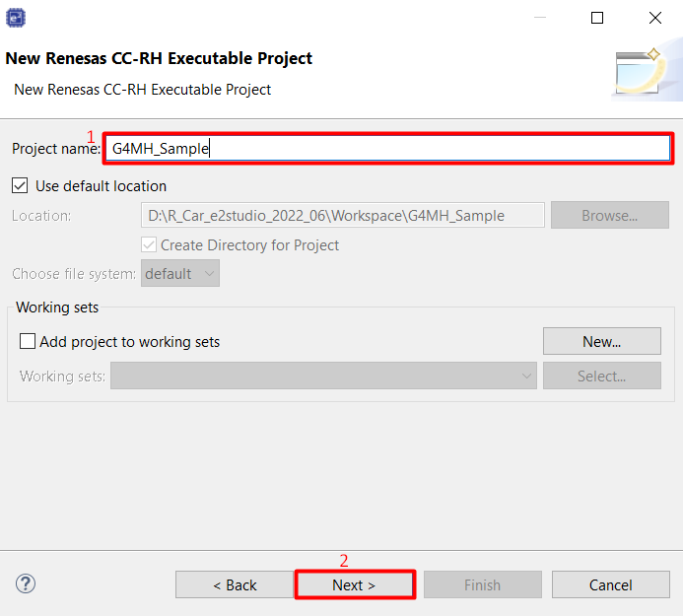Screen dimensions: 683x616
Task: Enable Add project to working sets
Action: [28, 342]
